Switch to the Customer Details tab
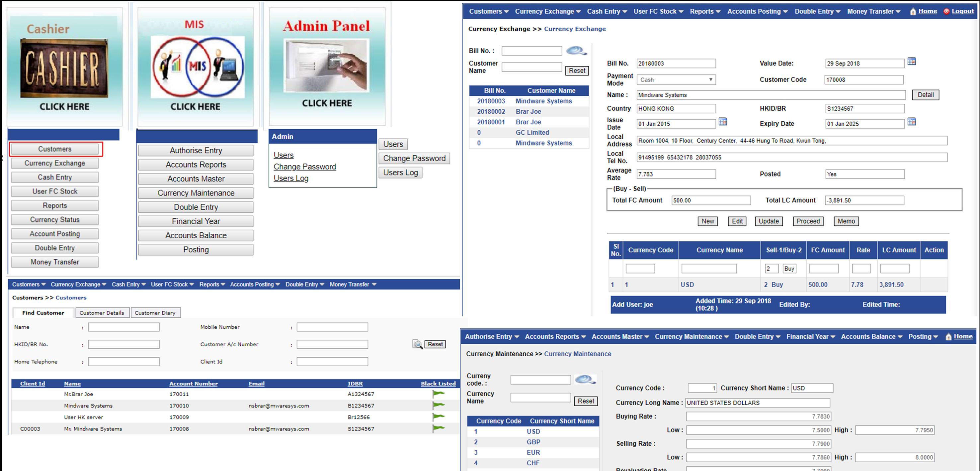 pyautogui.click(x=102, y=312)
